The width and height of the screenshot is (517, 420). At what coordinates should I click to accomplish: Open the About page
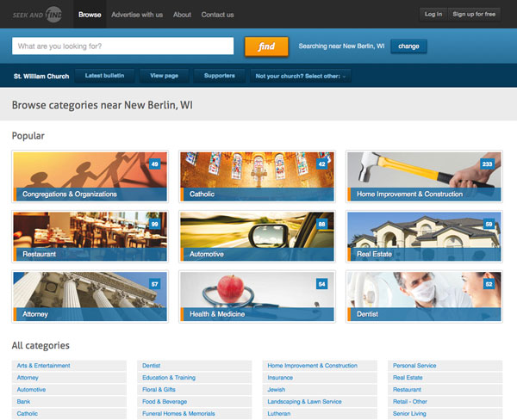tap(182, 15)
